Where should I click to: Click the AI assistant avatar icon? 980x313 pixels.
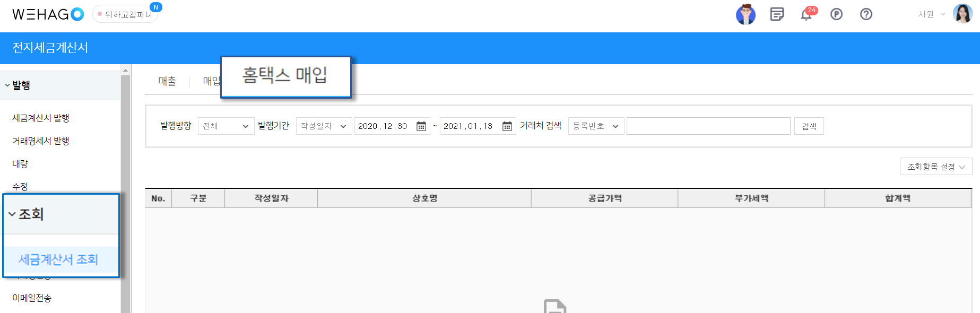tap(745, 14)
